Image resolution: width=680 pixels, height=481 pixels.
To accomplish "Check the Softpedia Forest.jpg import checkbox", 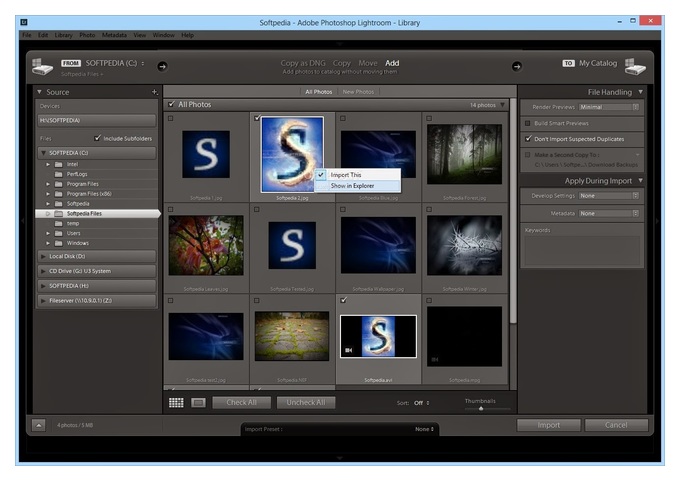I will [x=429, y=118].
